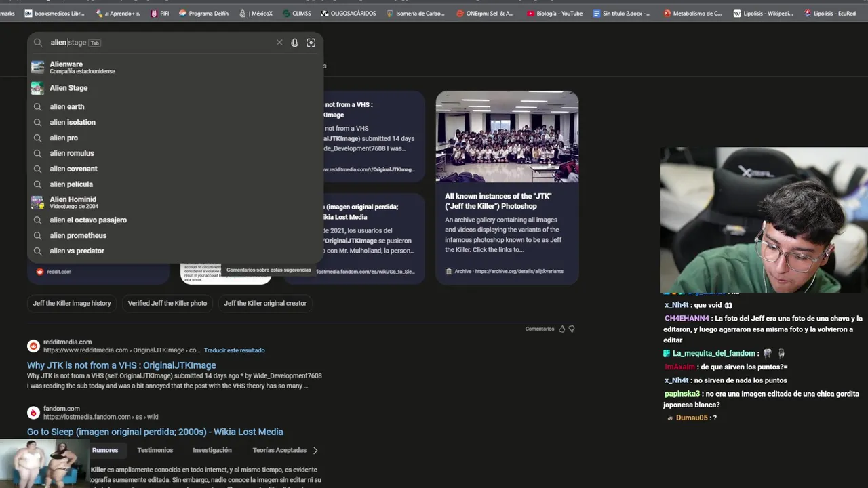Click Alien Stage thumbnail icon

click(38, 88)
